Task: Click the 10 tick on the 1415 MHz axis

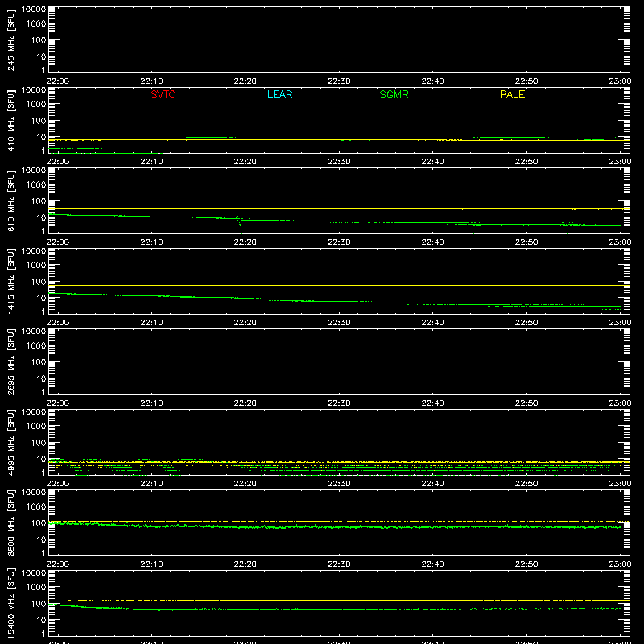Action: pyautogui.click(x=42, y=298)
